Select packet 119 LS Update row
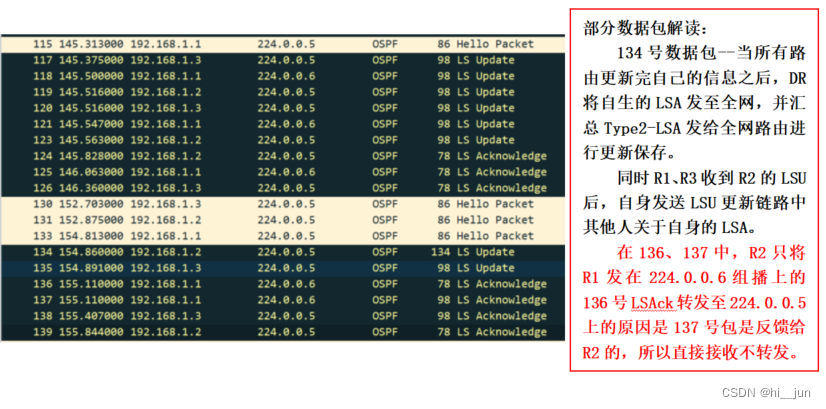 click(283, 92)
